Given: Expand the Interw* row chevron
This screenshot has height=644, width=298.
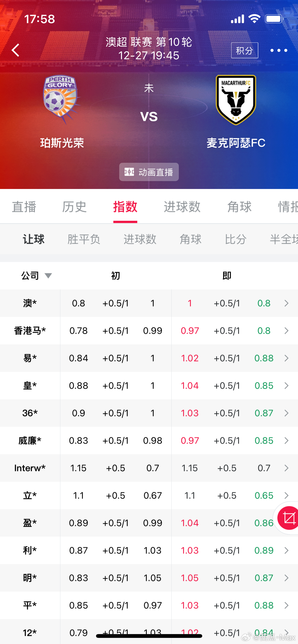Looking at the screenshot, I should click(x=286, y=468).
